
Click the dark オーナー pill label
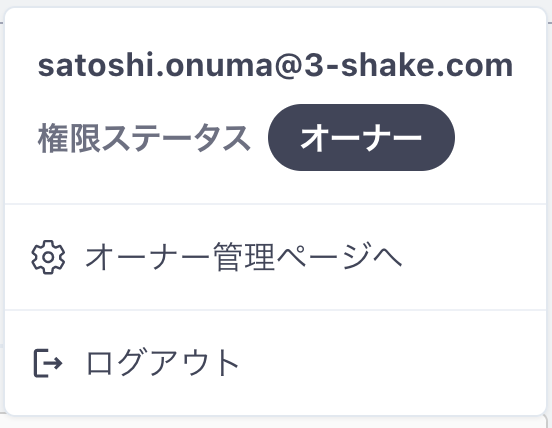(x=361, y=138)
